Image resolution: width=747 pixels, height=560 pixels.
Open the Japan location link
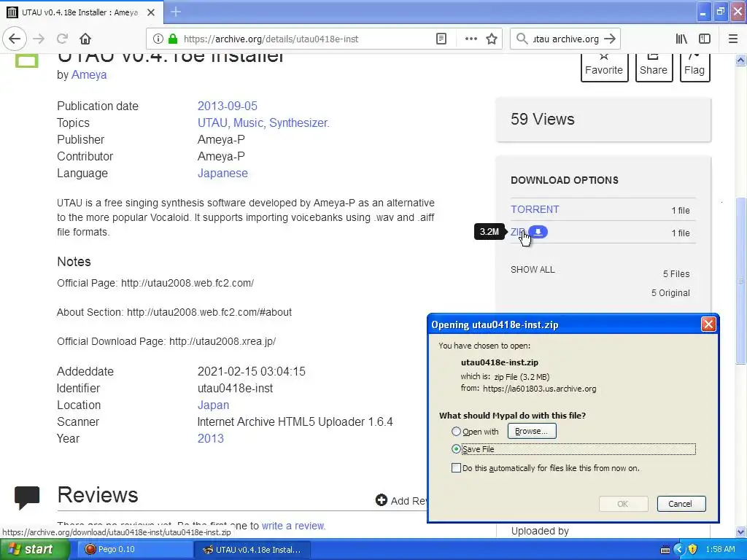[214, 405]
